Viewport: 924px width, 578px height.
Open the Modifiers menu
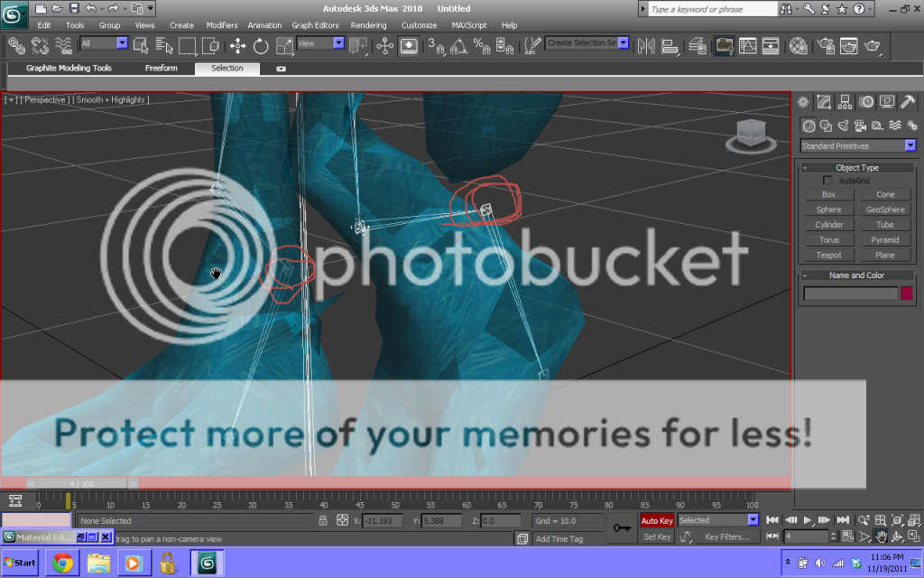coord(222,25)
